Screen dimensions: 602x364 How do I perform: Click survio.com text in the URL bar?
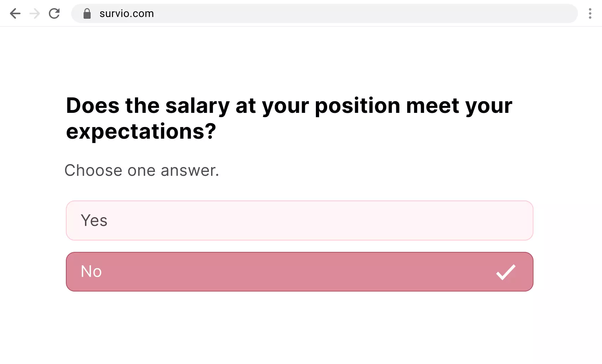click(x=126, y=13)
